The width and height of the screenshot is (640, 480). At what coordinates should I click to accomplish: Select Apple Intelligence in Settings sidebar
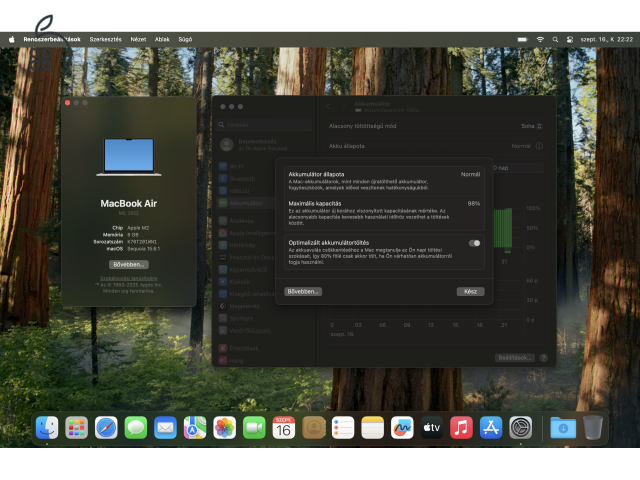(x=246, y=233)
